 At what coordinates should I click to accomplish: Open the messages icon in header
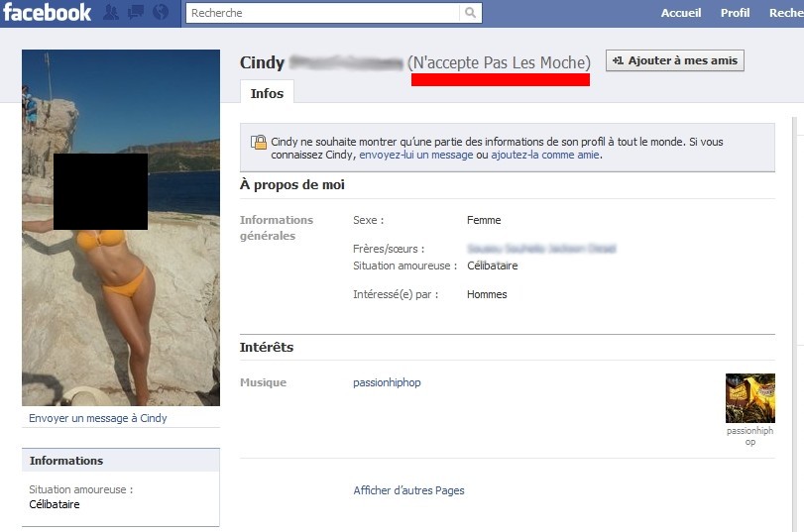pos(136,12)
